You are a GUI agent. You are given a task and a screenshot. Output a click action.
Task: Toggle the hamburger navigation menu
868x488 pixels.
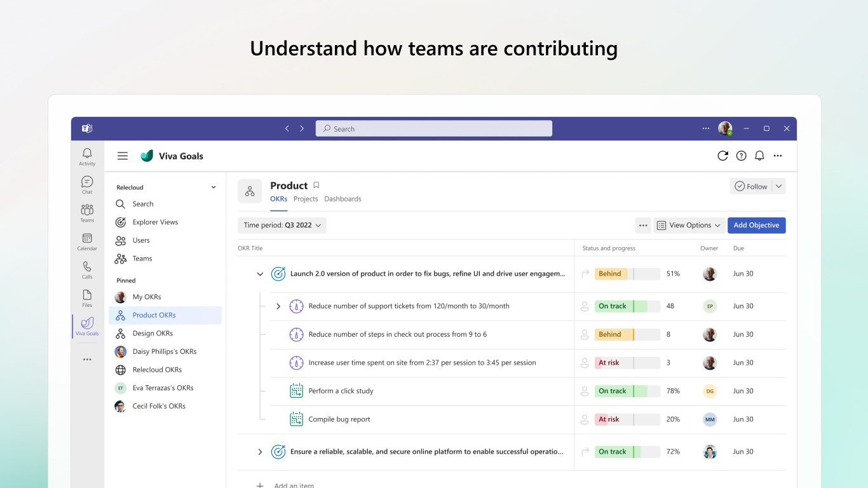click(x=123, y=156)
